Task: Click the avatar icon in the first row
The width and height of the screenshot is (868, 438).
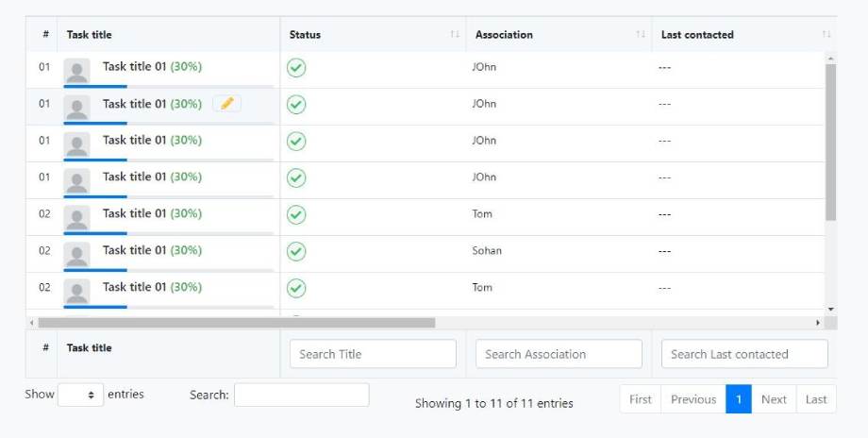Action: pos(76,71)
